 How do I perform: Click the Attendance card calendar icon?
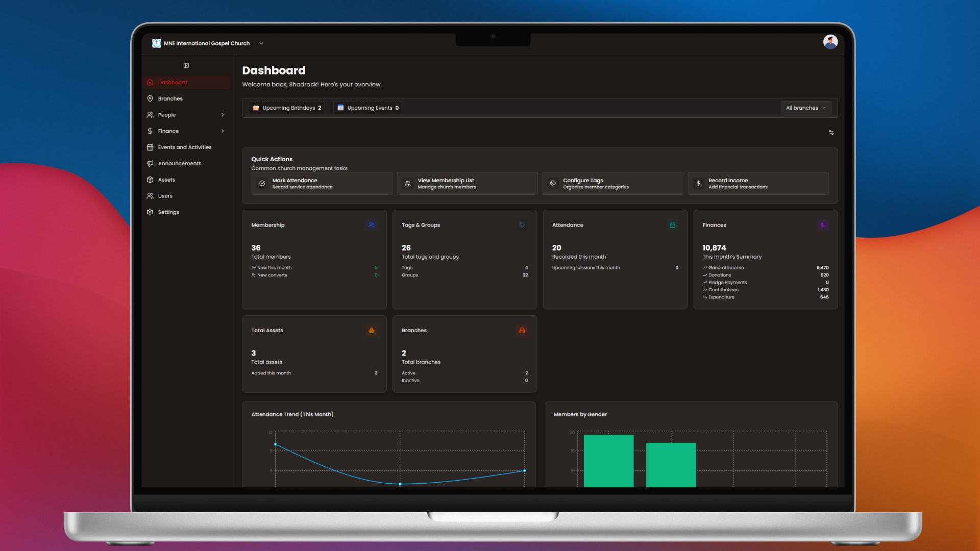pyautogui.click(x=672, y=225)
